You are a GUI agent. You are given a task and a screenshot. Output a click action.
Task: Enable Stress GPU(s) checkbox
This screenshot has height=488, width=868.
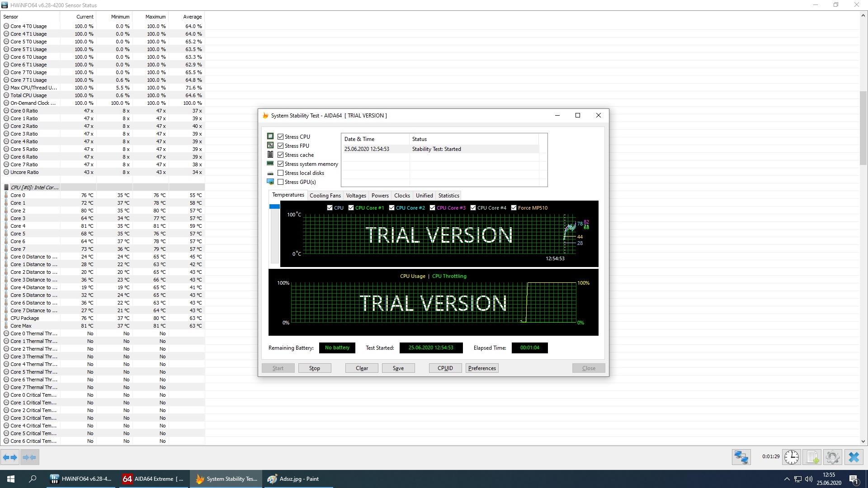pyautogui.click(x=281, y=182)
